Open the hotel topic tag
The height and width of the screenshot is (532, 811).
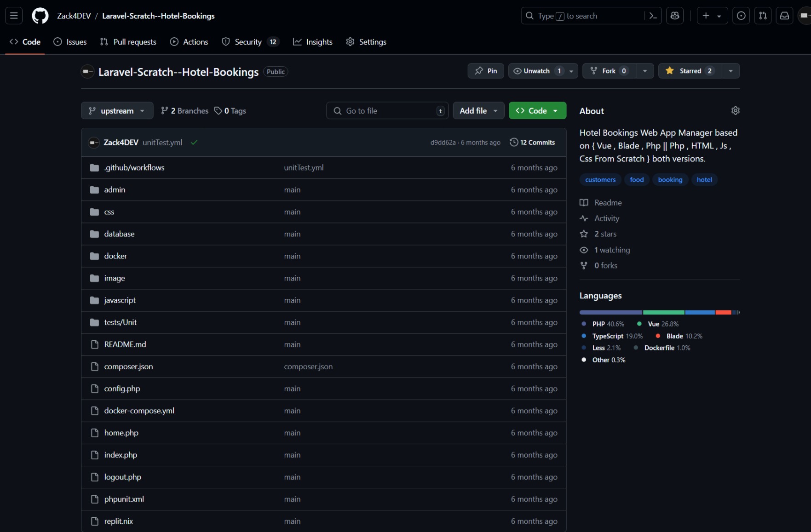pyautogui.click(x=704, y=180)
